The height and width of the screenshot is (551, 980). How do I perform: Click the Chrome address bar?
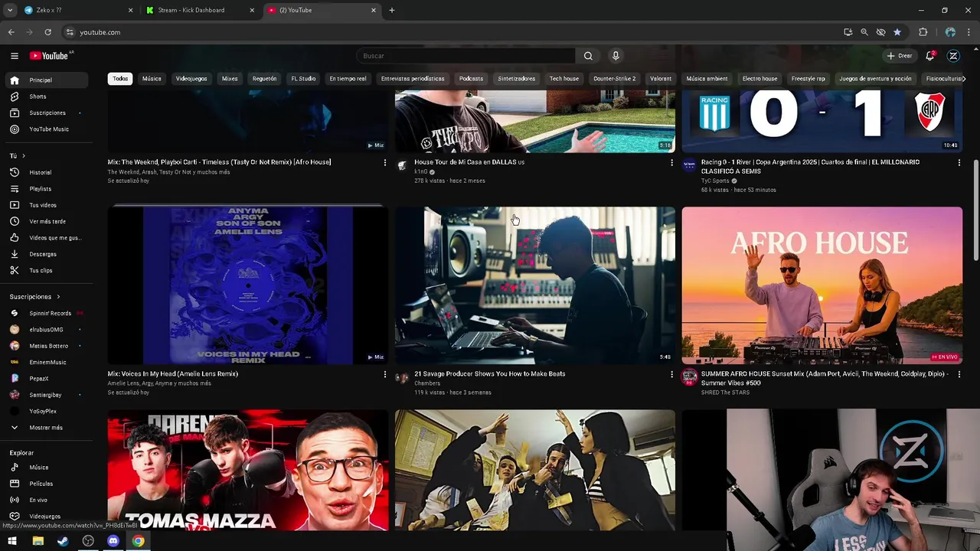click(452, 32)
